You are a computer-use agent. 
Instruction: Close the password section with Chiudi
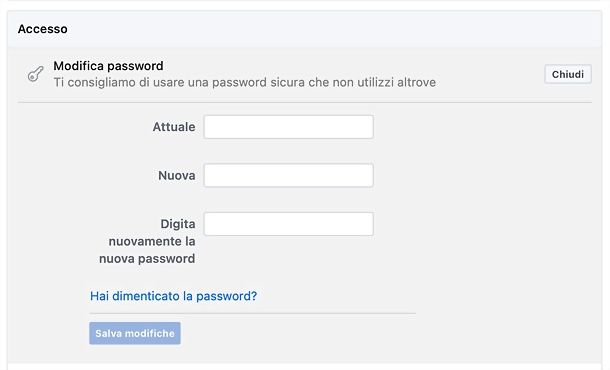point(568,74)
